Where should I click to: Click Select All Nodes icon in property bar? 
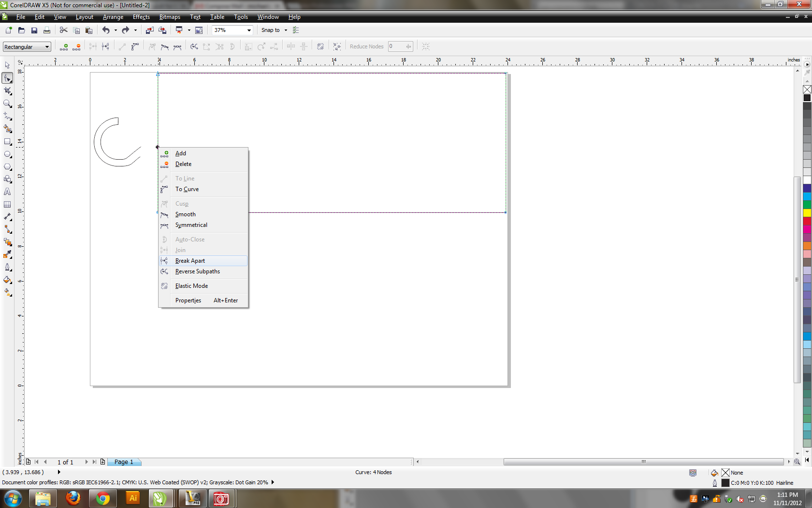pos(337,46)
